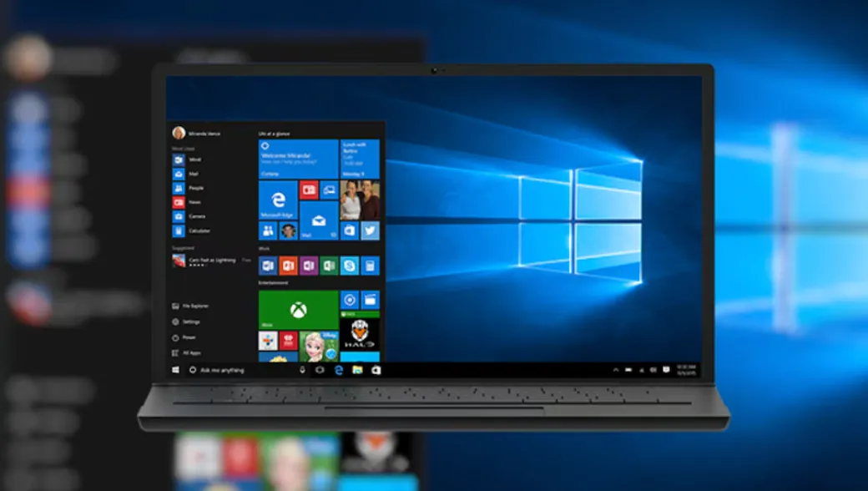Click the Cortana microphone icon
This screenshot has width=868, height=491.
tap(303, 368)
